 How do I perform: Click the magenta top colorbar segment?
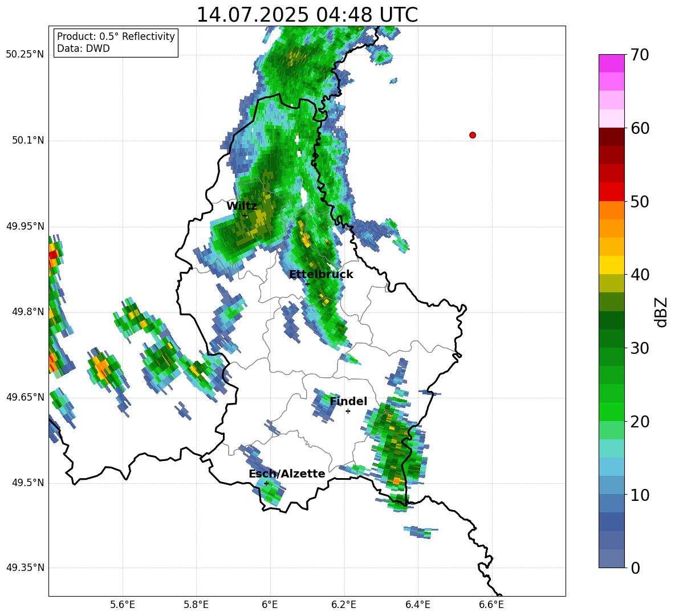[611, 63]
